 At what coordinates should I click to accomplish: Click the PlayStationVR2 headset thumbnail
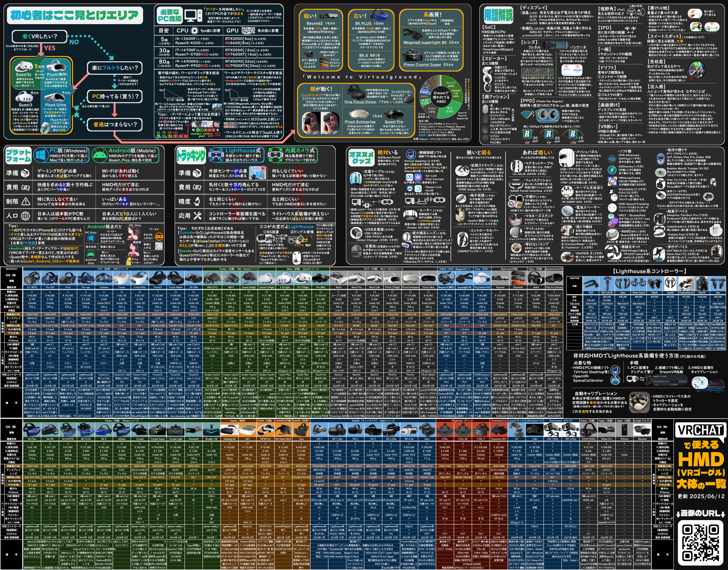(482, 278)
